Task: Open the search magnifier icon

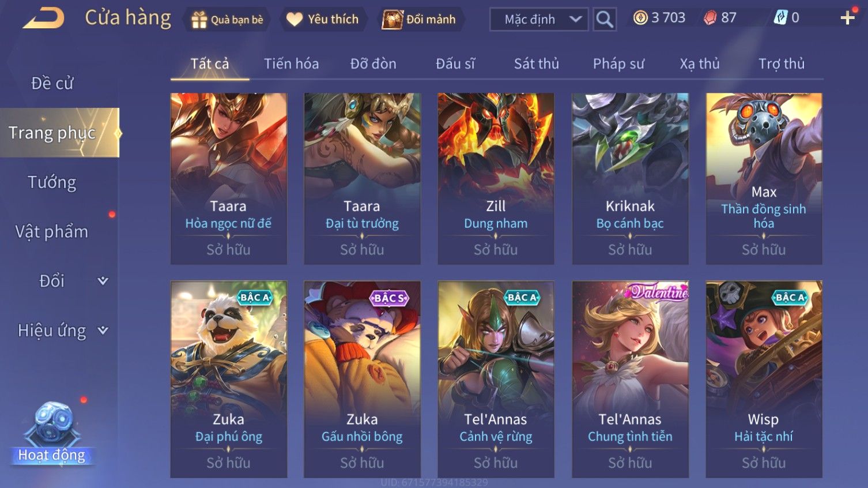Action: pyautogui.click(x=605, y=20)
